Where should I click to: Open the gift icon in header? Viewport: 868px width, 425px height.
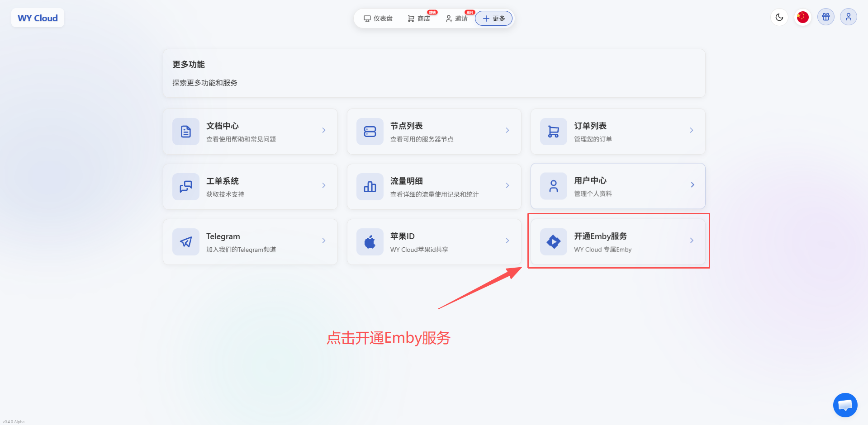coord(825,17)
